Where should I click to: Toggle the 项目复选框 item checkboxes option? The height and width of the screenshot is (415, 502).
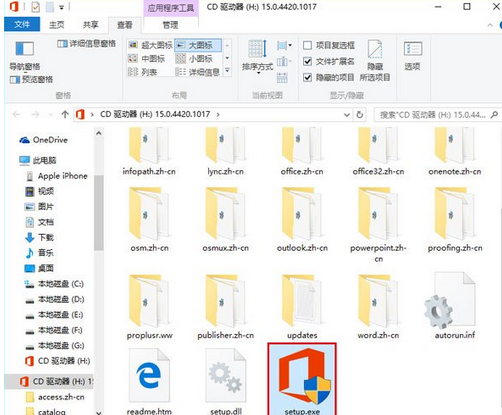coord(329,45)
